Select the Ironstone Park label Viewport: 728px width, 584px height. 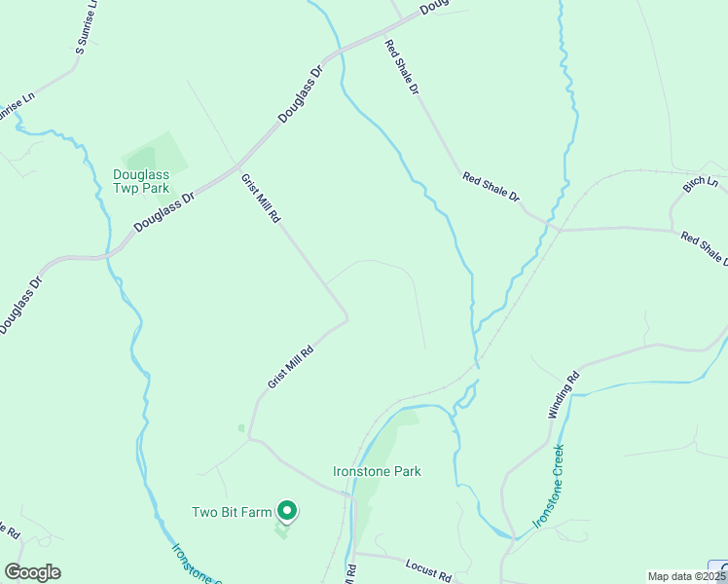(377, 472)
